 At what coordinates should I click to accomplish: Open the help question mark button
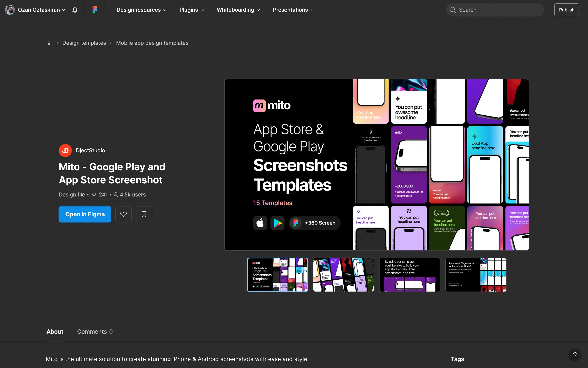coord(575,355)
